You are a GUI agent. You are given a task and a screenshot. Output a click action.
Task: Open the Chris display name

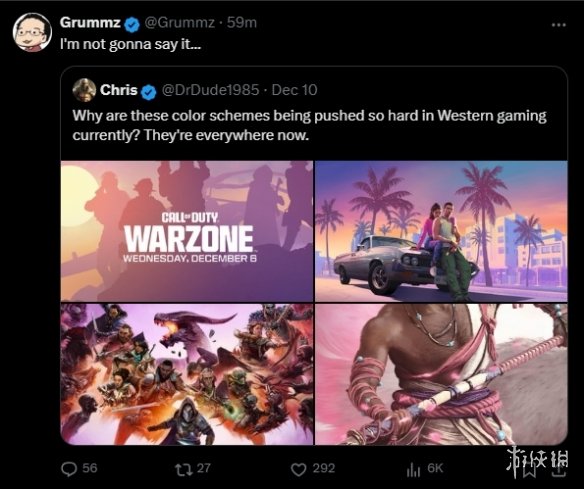pos(119,90)
